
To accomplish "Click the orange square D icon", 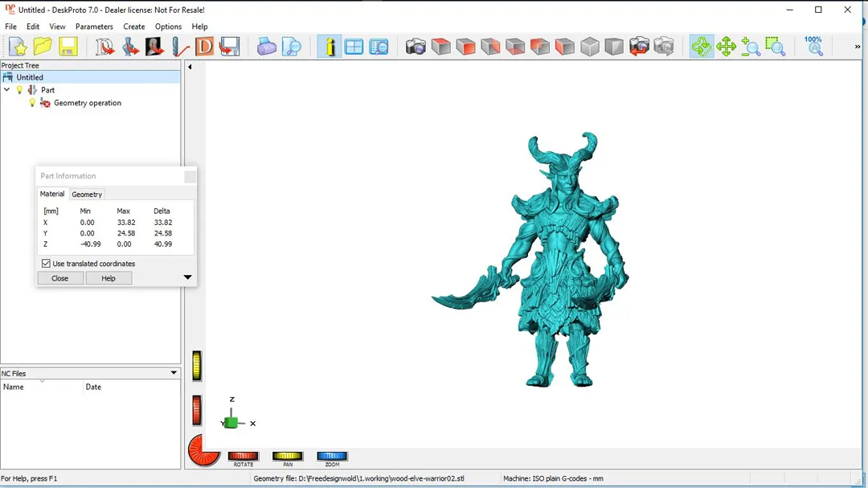I will (x=204, y=47).
